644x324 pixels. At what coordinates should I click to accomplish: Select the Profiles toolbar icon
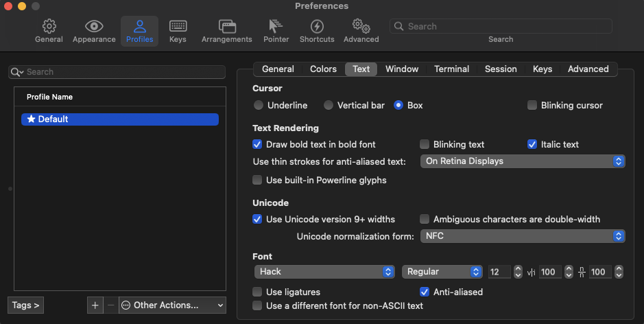click(x=140, y=32)
